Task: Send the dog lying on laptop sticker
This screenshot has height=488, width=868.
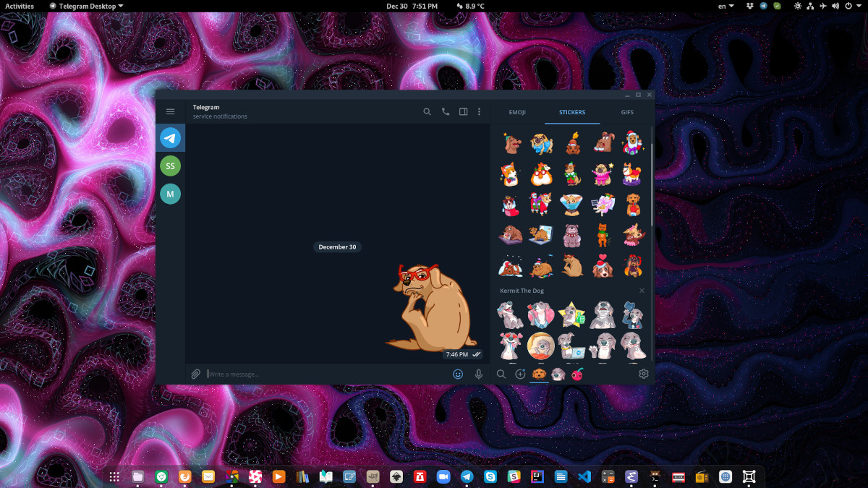Action: 540,235
